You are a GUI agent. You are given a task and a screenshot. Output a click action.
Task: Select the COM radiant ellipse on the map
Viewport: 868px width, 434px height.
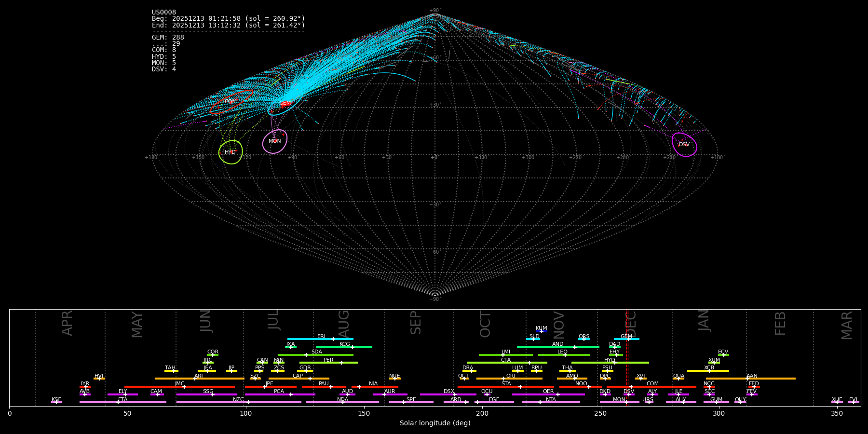[x=231, y=102]
